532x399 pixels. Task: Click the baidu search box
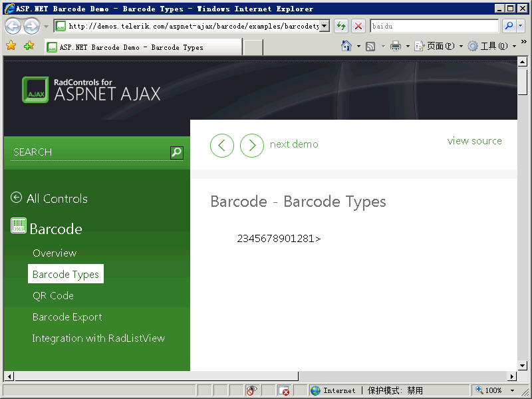pyautogui.click(x=434, y=26)
